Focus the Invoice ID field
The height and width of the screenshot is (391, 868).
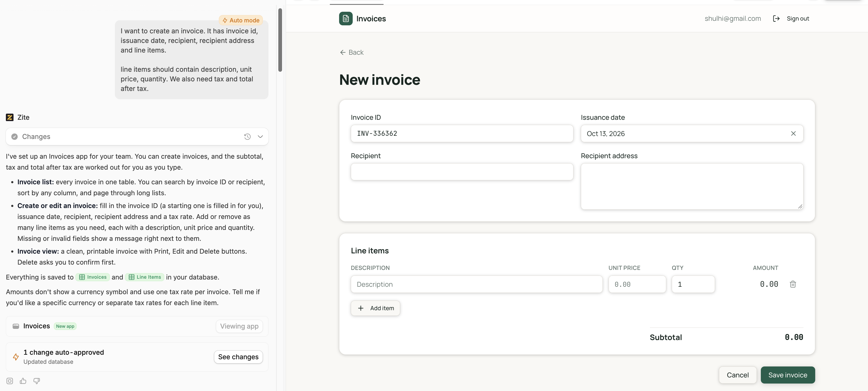coord(462,133)
